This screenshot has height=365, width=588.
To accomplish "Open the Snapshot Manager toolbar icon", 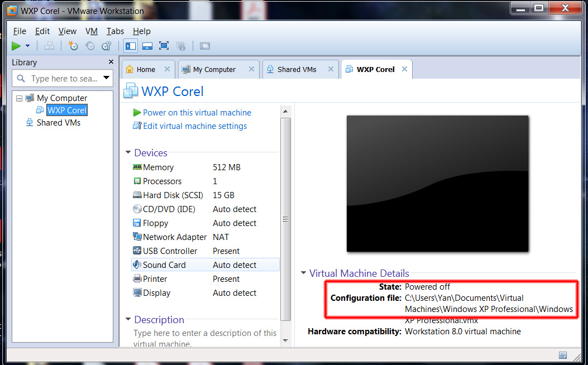I will click(107, 46).
